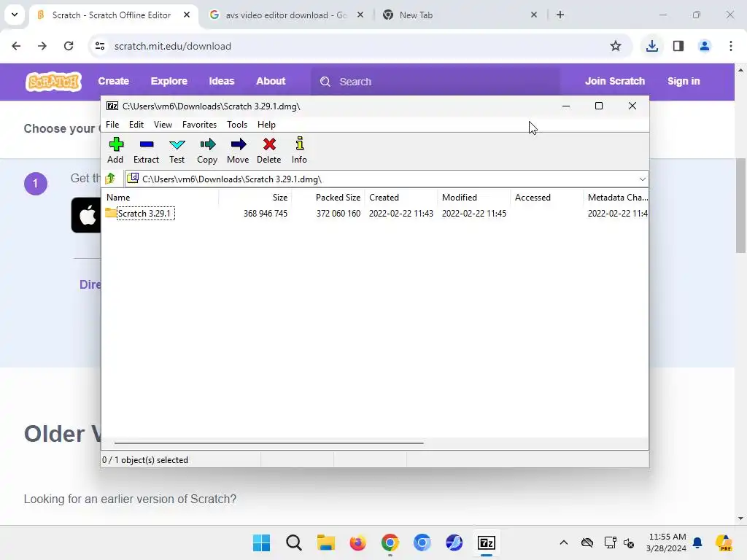Open the About link on Scratch site

(271, 82)
